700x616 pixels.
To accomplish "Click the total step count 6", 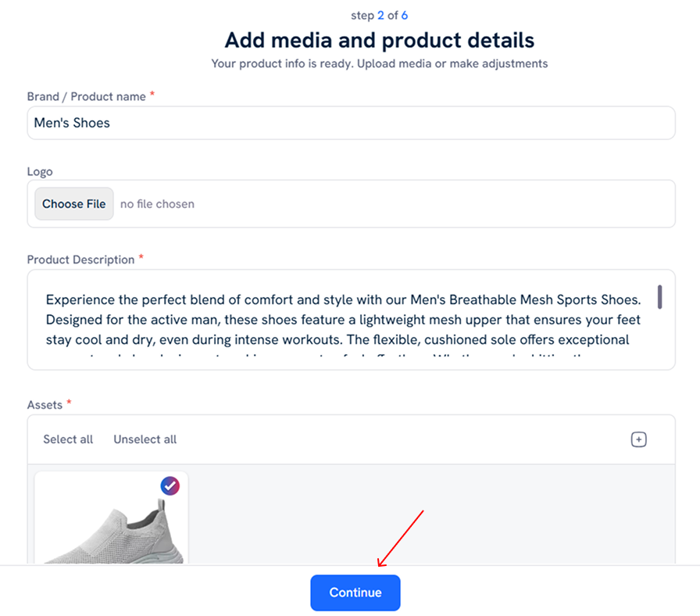I will [x=405, y=16].
